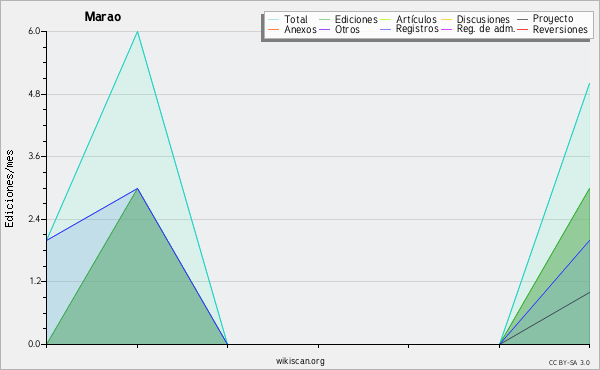The width and height of the screenshot is (600, 370).
Task: Click the red Reversiones line swatch in legend
Action: click(x=522, y=29)
